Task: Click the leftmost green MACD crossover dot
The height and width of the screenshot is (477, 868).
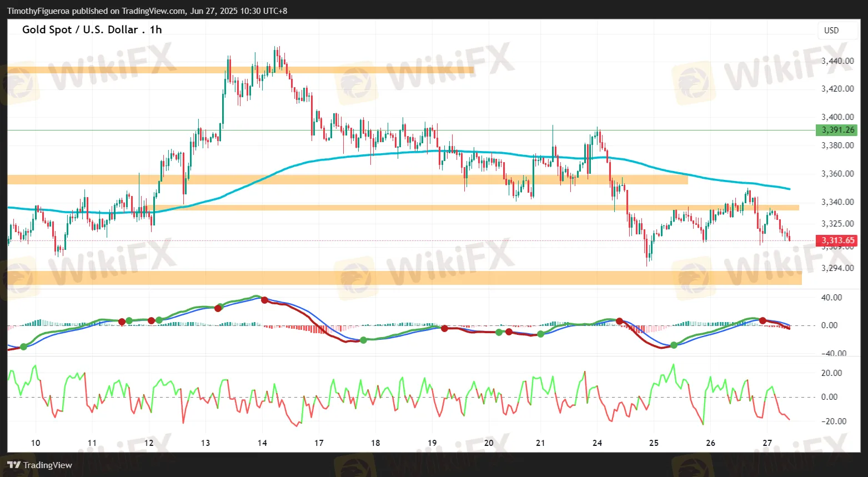Action: [23, 347]
